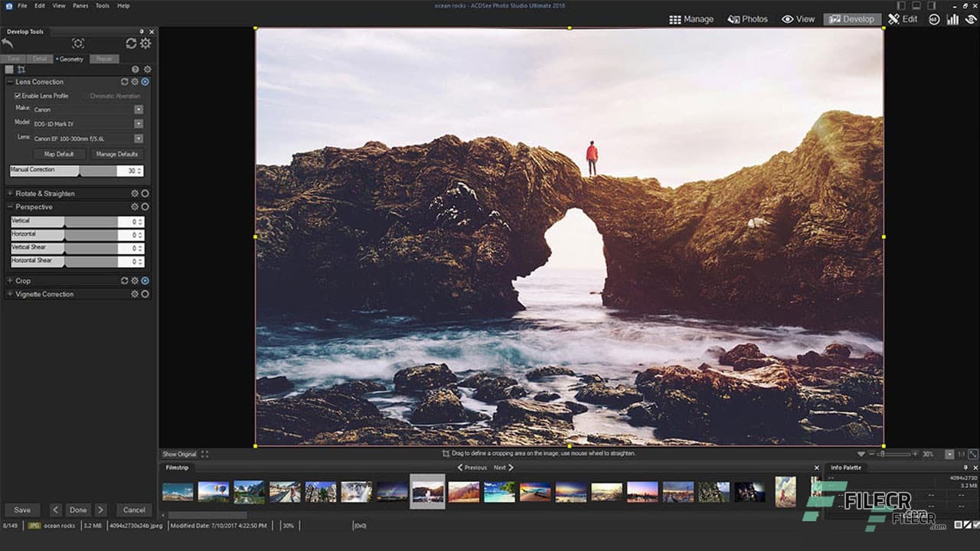The width and height of the screenshot is (980, 551).
Task: Click the Show Original zoom icon
Action: [x=202, y=453]
